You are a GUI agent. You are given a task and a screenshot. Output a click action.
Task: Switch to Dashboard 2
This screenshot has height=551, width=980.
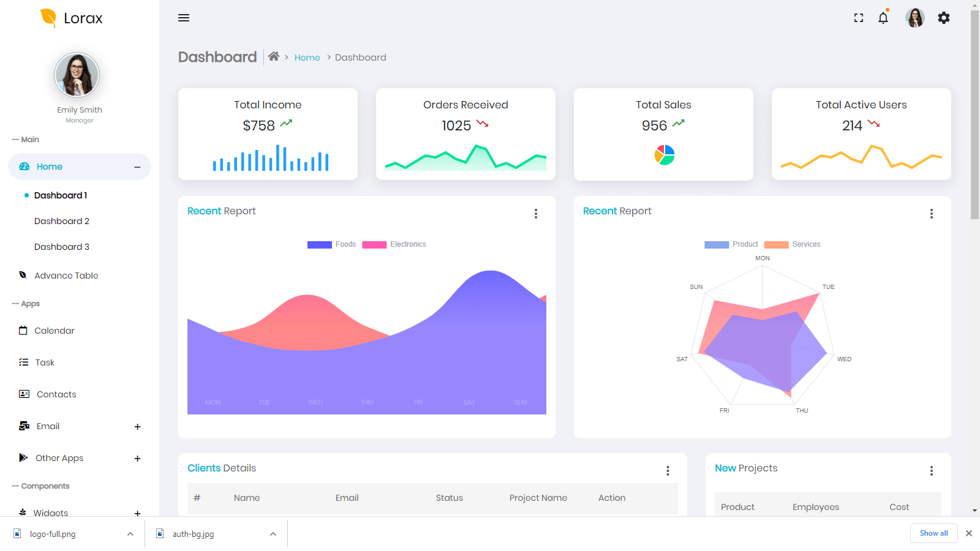(x=61, y=220)
